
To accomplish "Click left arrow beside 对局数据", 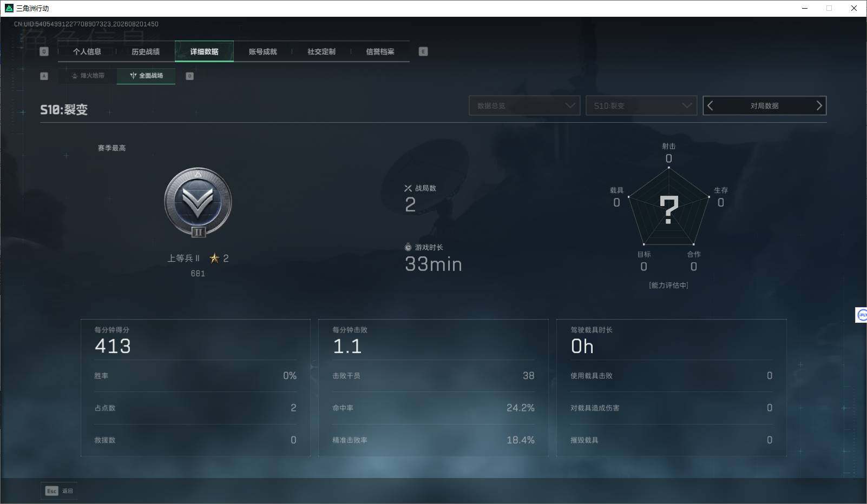I will (x=711, y=105).
